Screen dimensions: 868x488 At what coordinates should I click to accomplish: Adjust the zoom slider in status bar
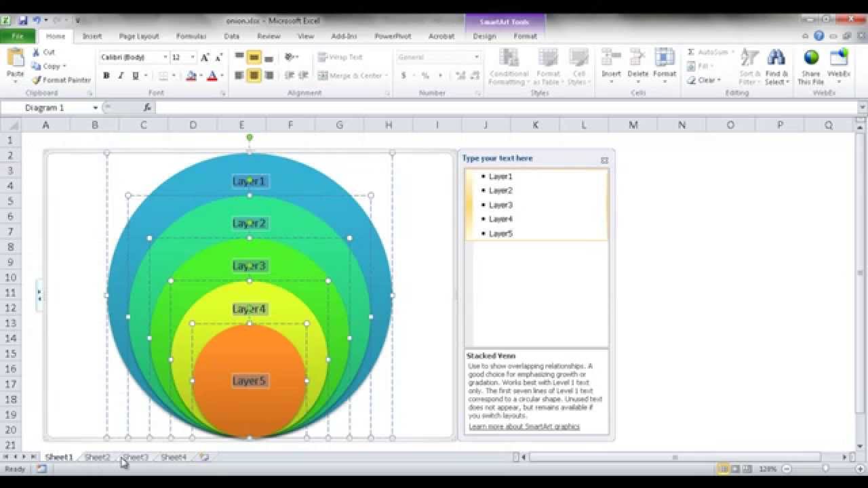tap(825, 468)
